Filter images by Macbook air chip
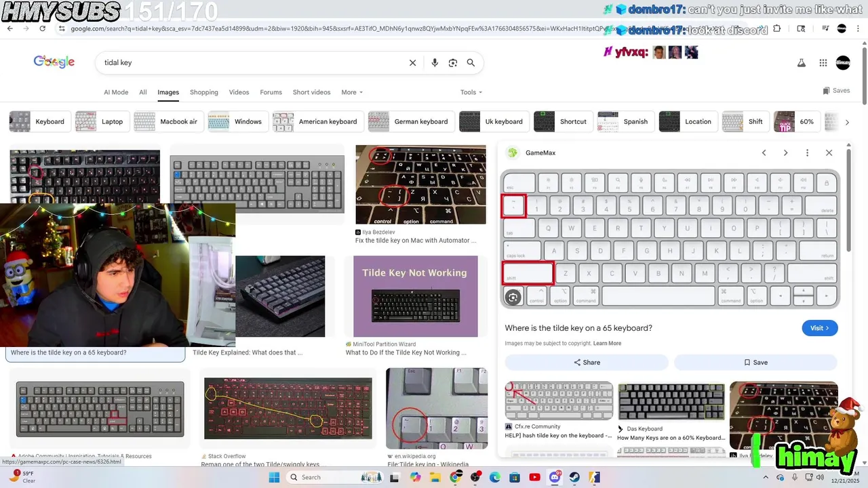The width and height of the screenshot is (868, 488). click(168, 121)
